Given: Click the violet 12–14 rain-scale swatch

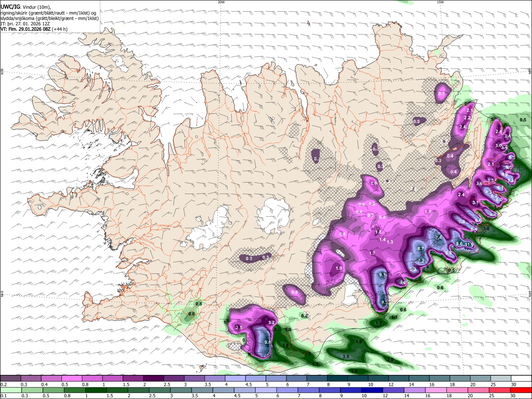Looking at the screenshot, I should pyautogui.click(x=394, y=390).
